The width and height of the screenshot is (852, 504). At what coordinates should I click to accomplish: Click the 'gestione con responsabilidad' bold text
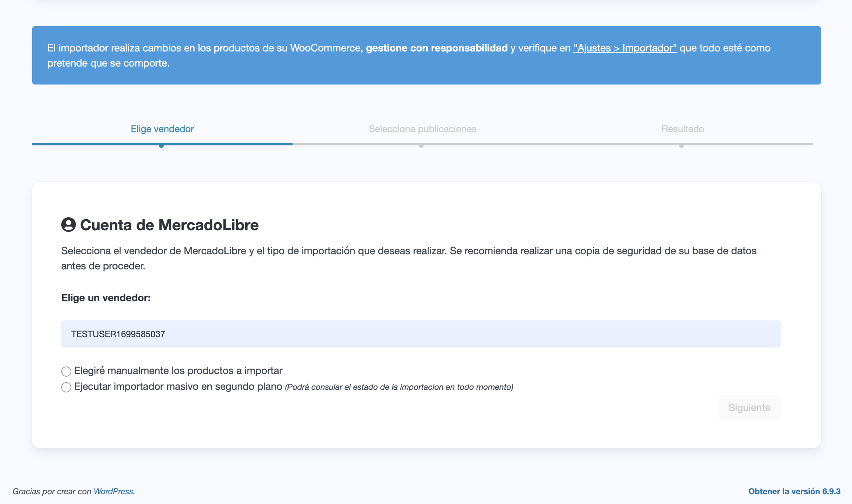[437, 48]
